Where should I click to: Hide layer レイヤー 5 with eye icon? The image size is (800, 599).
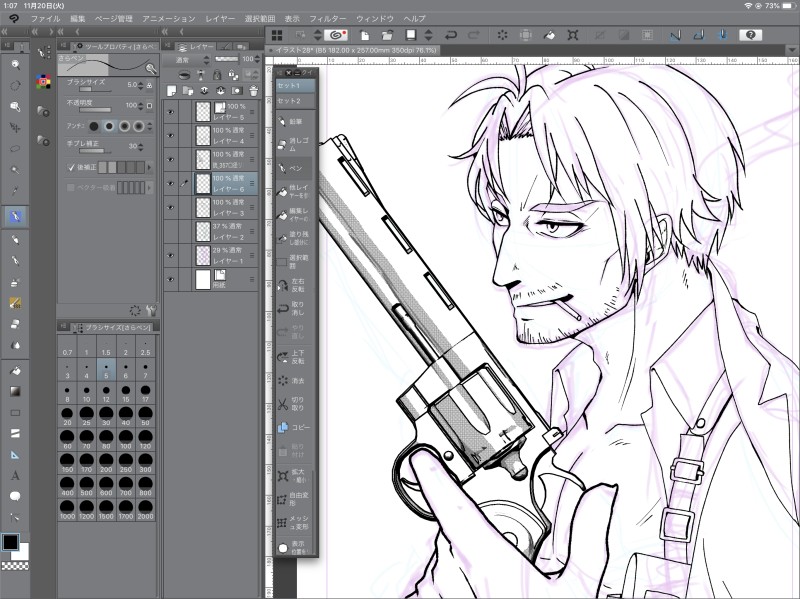pyautogui.click(x=171, y=111)
